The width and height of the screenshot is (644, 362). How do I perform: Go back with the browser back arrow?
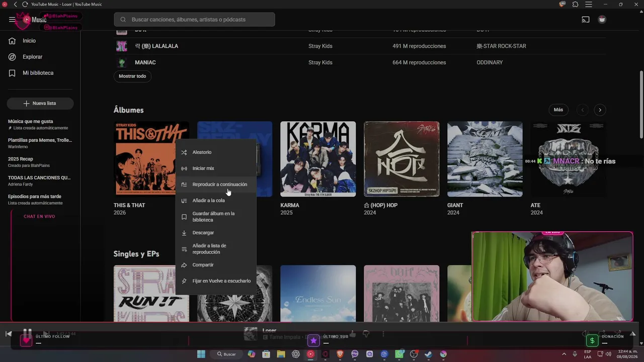pos(15,5)
